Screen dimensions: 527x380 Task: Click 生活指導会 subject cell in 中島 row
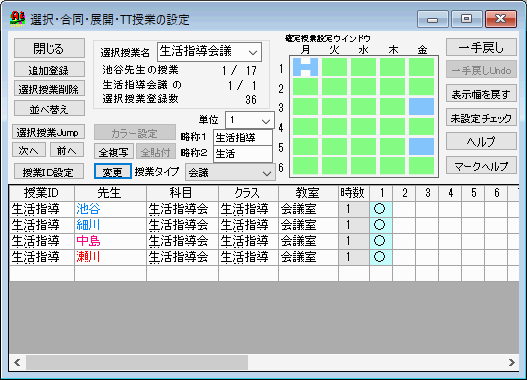(182, 241)
